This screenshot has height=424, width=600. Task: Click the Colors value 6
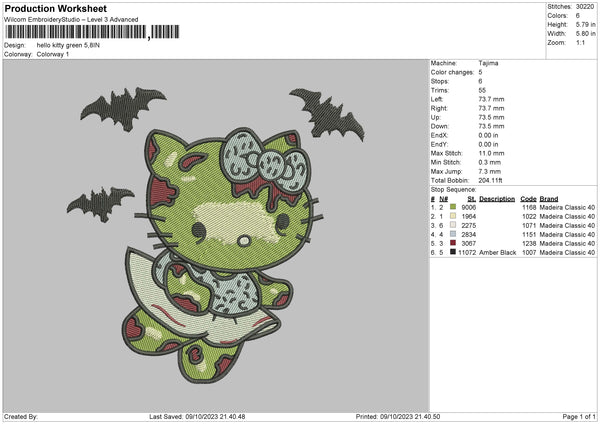[x=578, y=16]
